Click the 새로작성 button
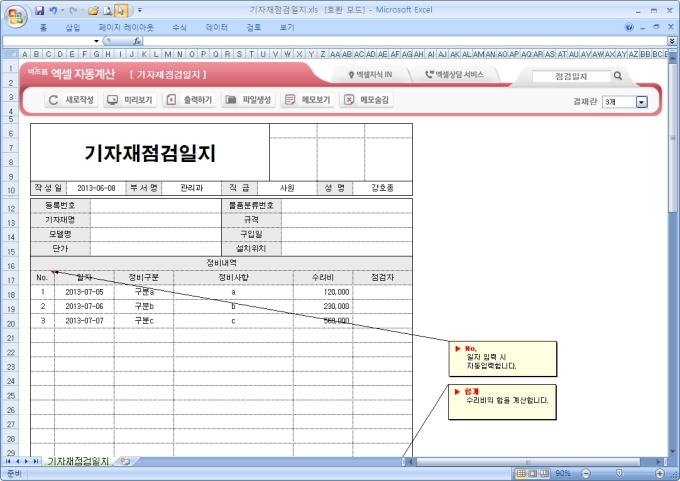Viewport: 680px width, 481px height. (x=71, y=100)
